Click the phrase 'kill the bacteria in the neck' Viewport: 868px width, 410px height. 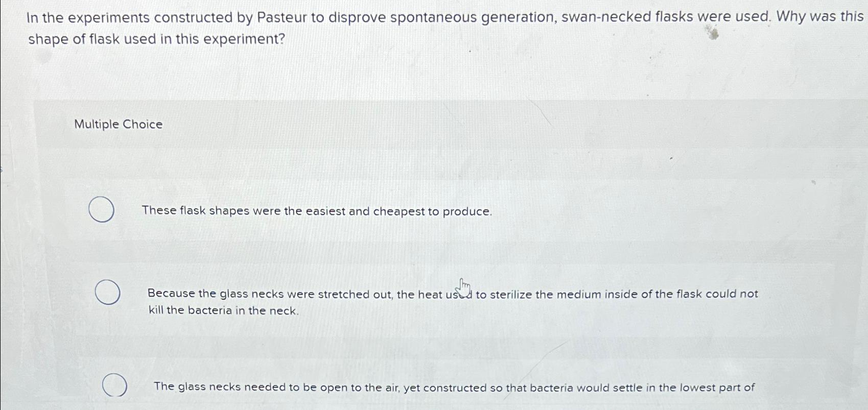click(x=223, y=310)
